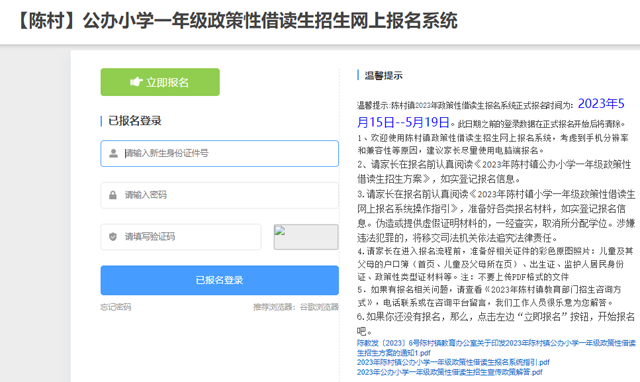Viewport: 640px width, 382px height.
Task: Open 陈教发〔2023〕6号 notification PDF link
Action: pyautogui.click(x=496, y=348)
